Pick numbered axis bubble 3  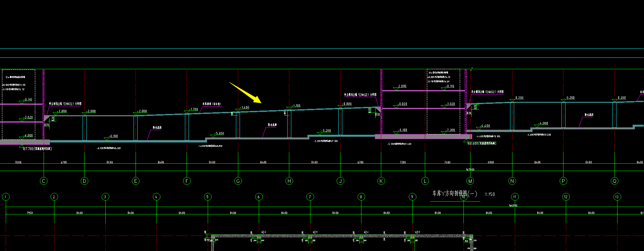[x=105, y=197]
